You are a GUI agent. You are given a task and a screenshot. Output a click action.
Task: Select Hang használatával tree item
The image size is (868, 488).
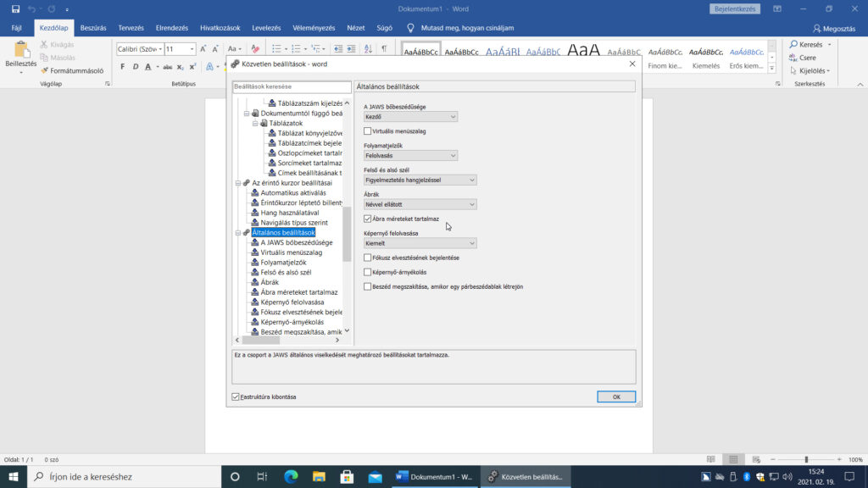pos(289,213)
